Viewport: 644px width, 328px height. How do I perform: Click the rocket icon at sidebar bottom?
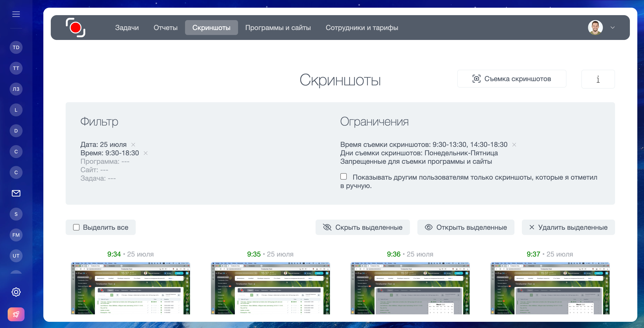pos(16,314)
